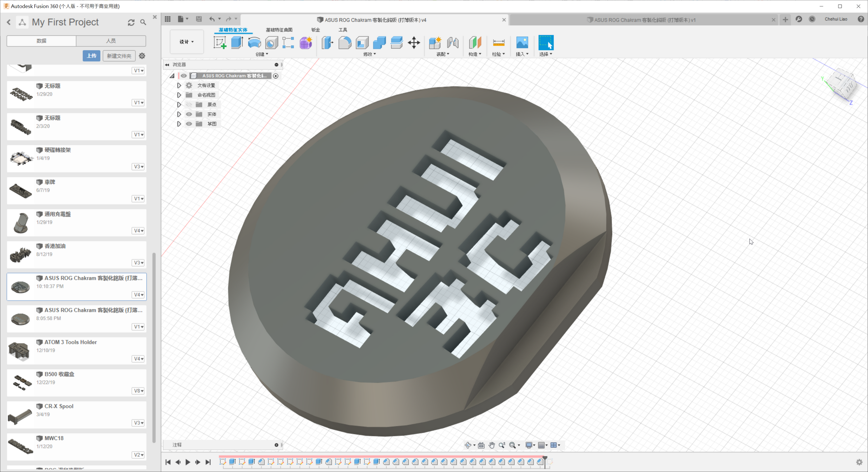Switch to the 钣金 tab
Image resolution: width=868 pixels, height=472 pixels.
click(315, 30)
